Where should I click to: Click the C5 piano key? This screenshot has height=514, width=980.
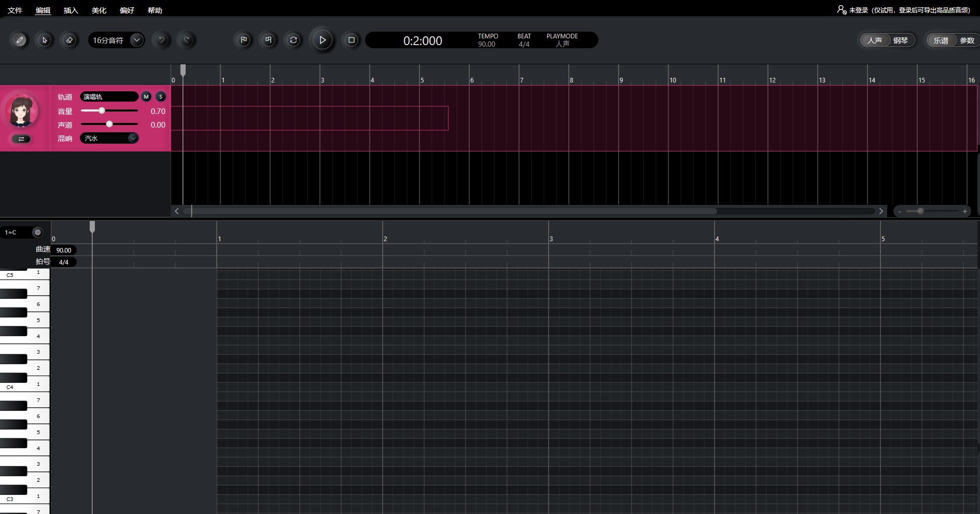[24, 274]
